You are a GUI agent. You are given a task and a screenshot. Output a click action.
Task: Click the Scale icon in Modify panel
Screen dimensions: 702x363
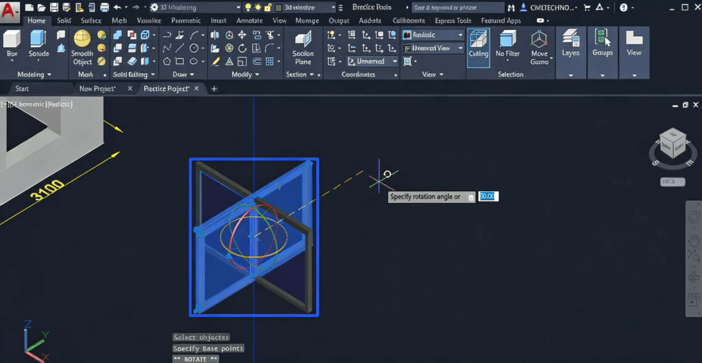[x=242, y=61]
